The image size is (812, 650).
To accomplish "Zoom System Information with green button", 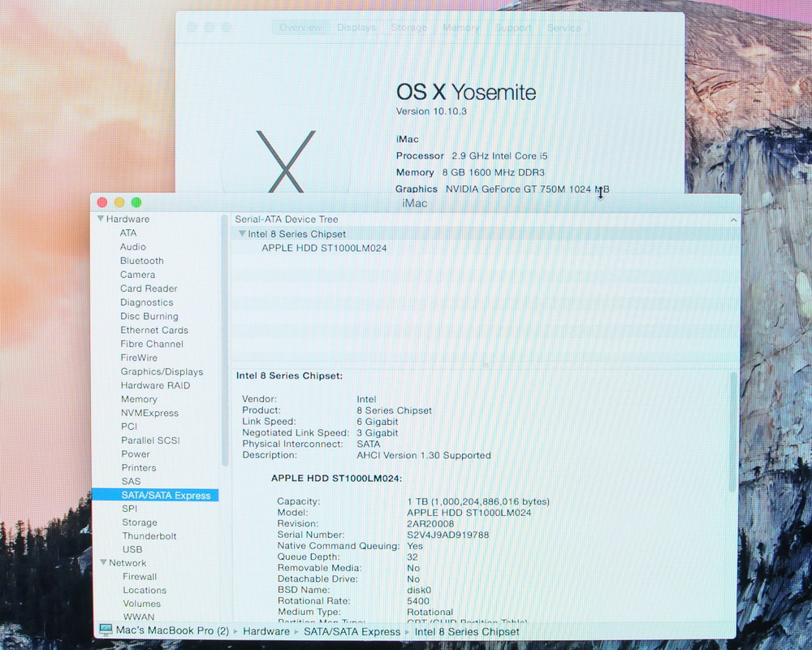I will pyautogui.click(x=136, y=202).
